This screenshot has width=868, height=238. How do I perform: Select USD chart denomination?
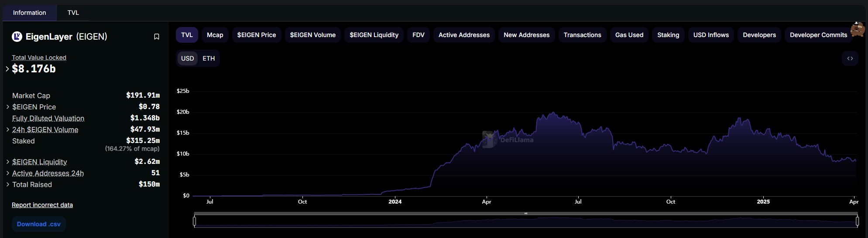[x=188, y=58]
